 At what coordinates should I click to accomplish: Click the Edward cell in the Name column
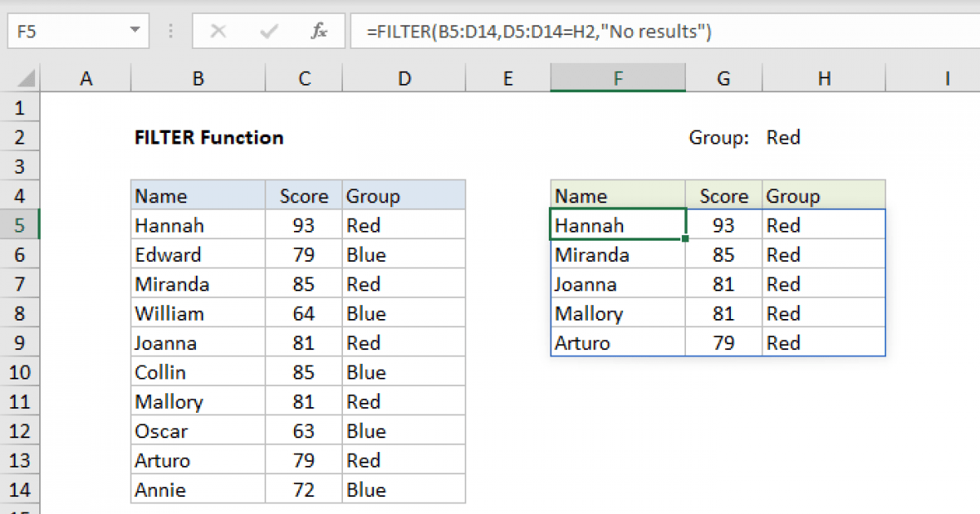[198, 255]
